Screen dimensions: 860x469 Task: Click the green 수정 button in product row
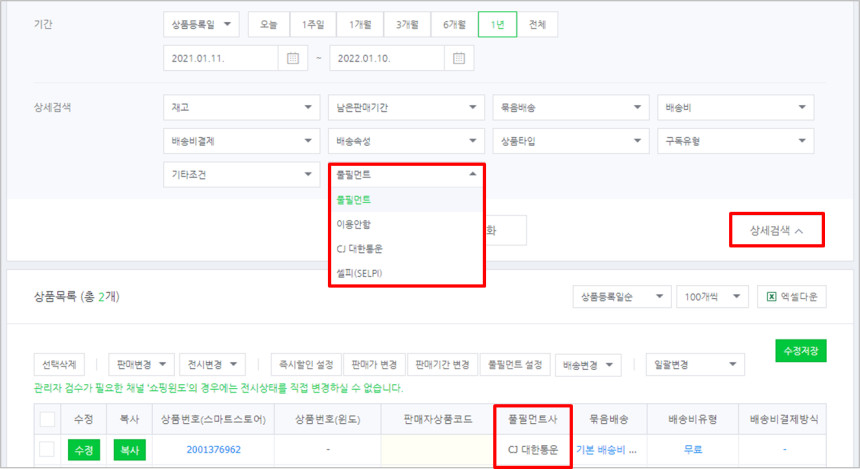click(84, 450)
